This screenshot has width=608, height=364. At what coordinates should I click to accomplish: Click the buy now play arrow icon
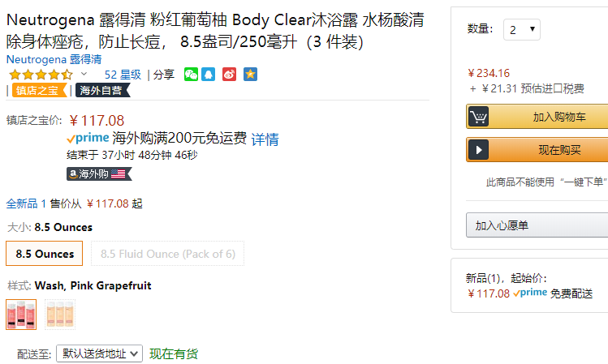(478, 150)
